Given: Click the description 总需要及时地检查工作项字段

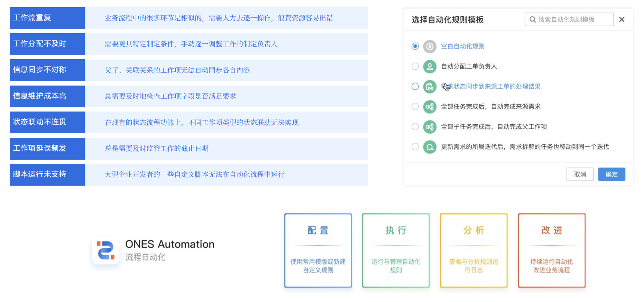Looking at the screenshot, I should (171, 96).
